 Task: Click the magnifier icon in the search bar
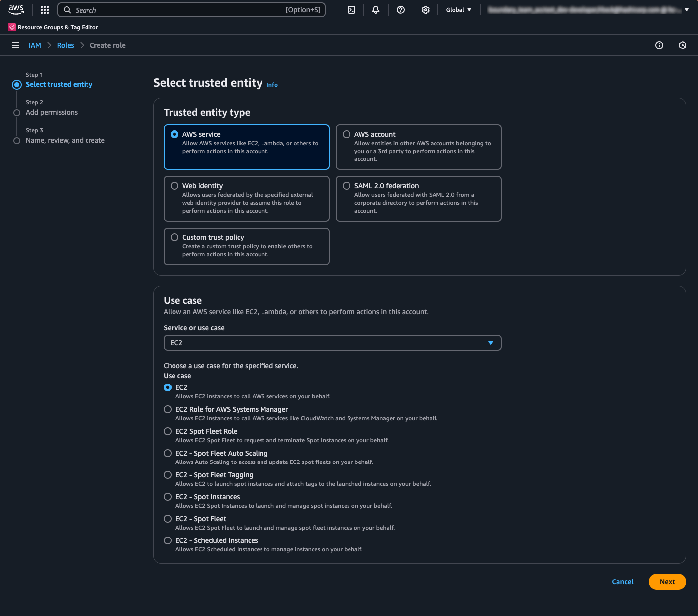[x=67, y=10]
